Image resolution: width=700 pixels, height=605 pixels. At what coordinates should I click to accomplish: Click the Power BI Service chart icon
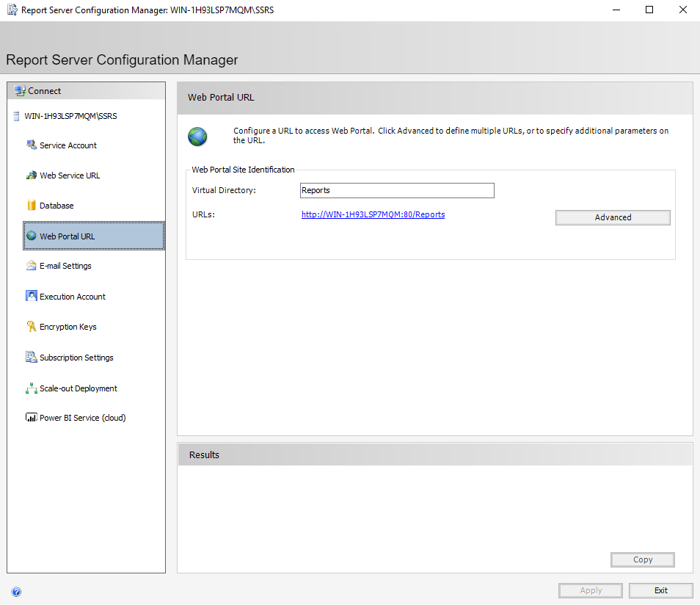tap(32, 418)
